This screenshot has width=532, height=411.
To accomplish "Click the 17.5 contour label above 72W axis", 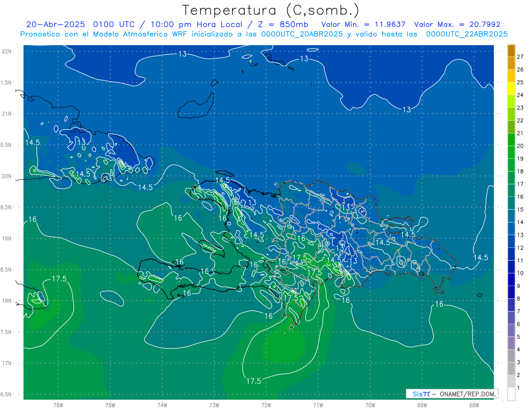I will click(254, 381).
